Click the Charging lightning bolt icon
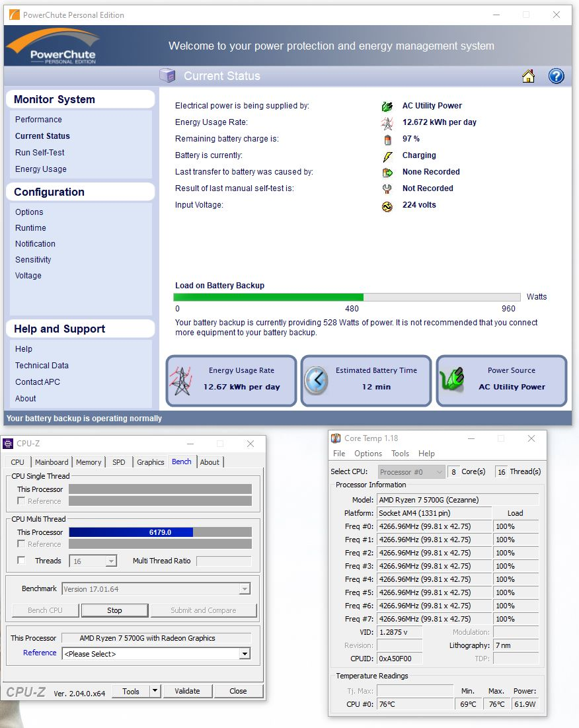The height and width of the screenshot is (728, 579). pos(387,156)
